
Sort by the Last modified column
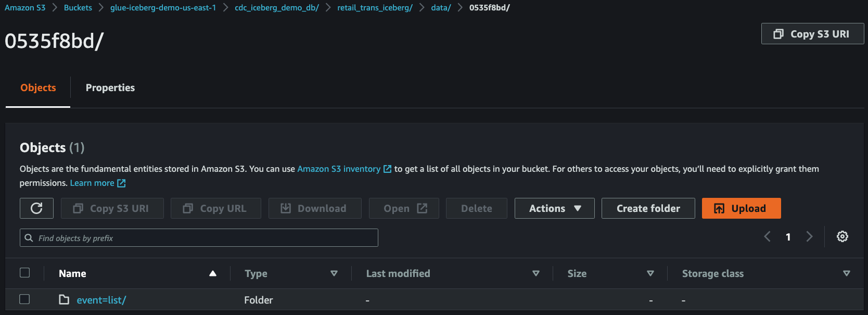(536, 273)
